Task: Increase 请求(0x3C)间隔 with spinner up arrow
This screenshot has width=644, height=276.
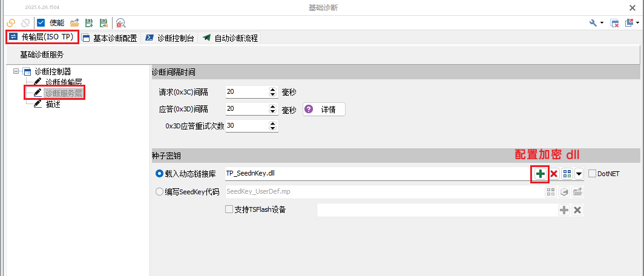Action: click(x=272, y=90)
